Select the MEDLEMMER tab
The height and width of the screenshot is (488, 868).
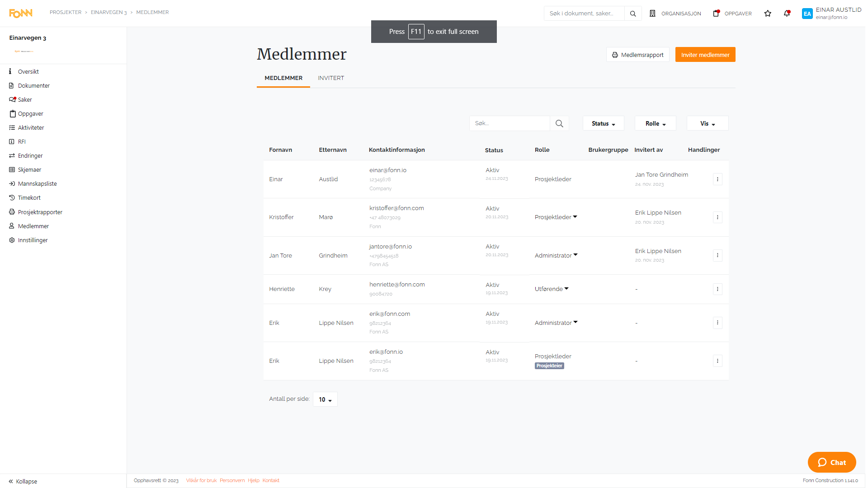point(283,77)
